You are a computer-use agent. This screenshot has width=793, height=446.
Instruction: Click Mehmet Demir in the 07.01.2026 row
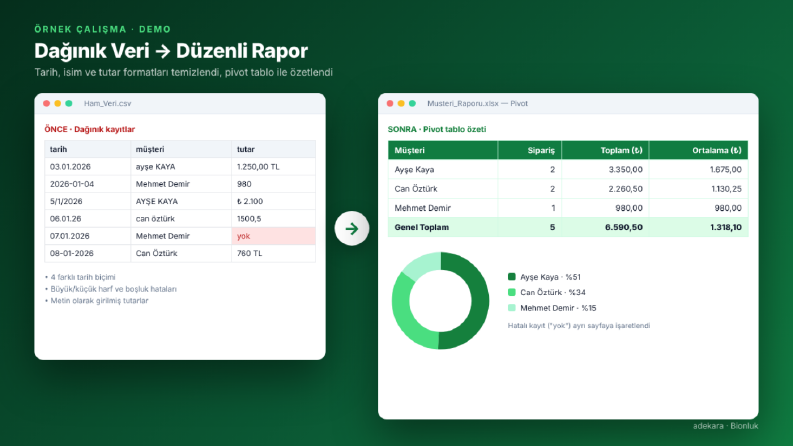coord(181,236)
